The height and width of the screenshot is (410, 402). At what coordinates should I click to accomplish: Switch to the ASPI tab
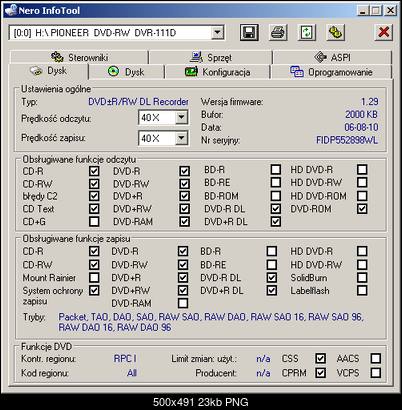(332, 57)
